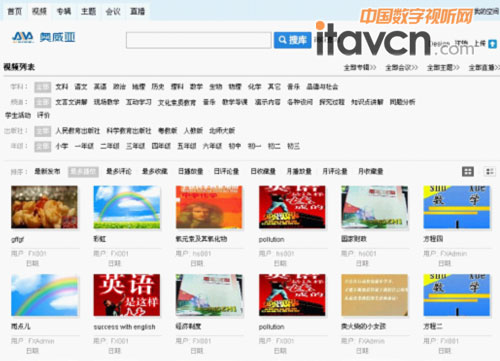Open success with english video thumbnail
Viewport: 500px width, 361px height.
[127, 295]
